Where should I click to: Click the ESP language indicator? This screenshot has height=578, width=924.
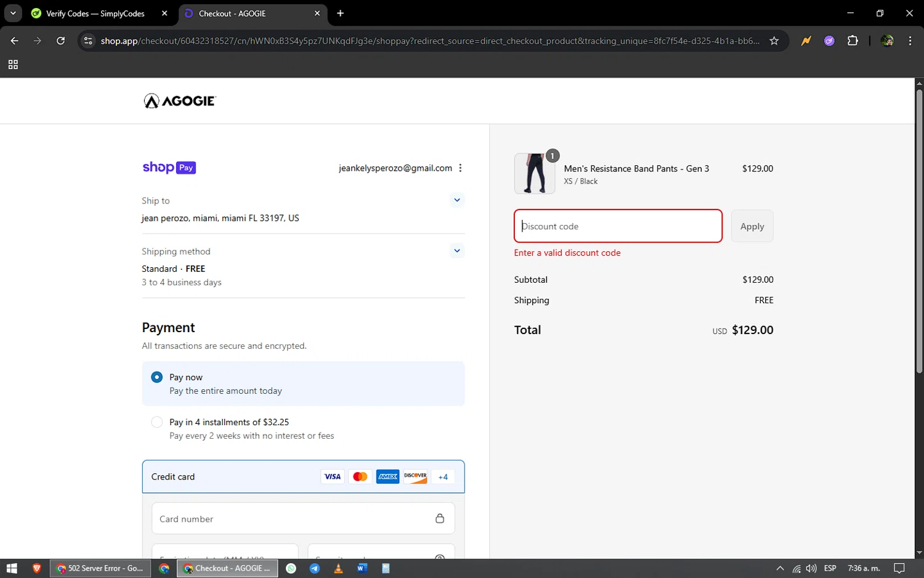pos(830,568)
